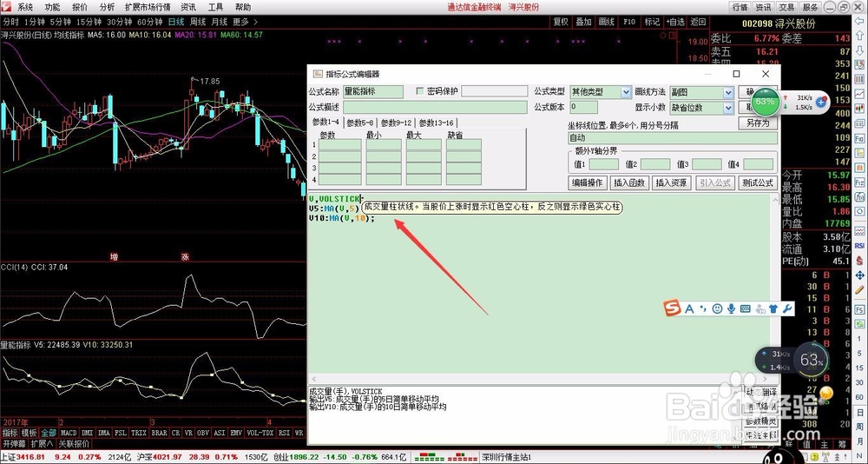This screenshot has height=464, width=868.
Task: Click the Sogou skin shirt icon
Action: pos(774,308)
